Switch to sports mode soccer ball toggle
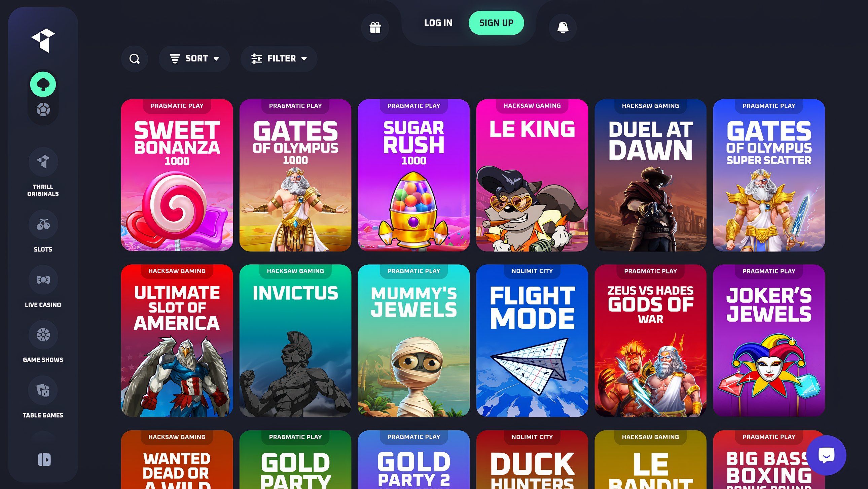This screenshot has height=489, width=868. point(43,109)
